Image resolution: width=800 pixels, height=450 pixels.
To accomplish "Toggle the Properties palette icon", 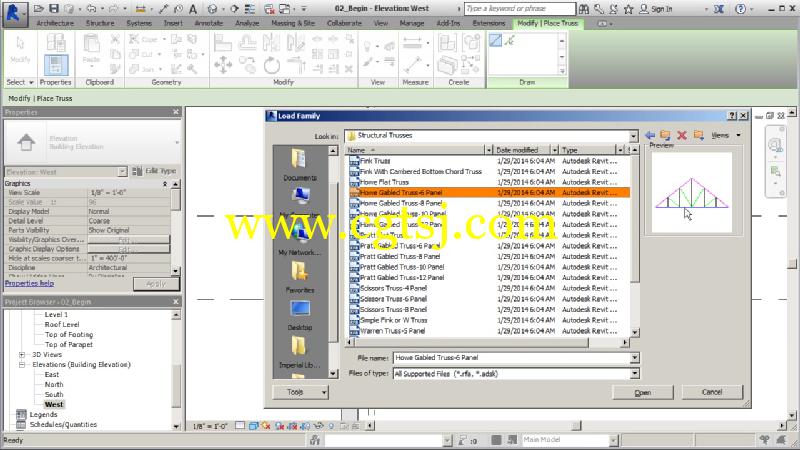I will coord(56,65).
